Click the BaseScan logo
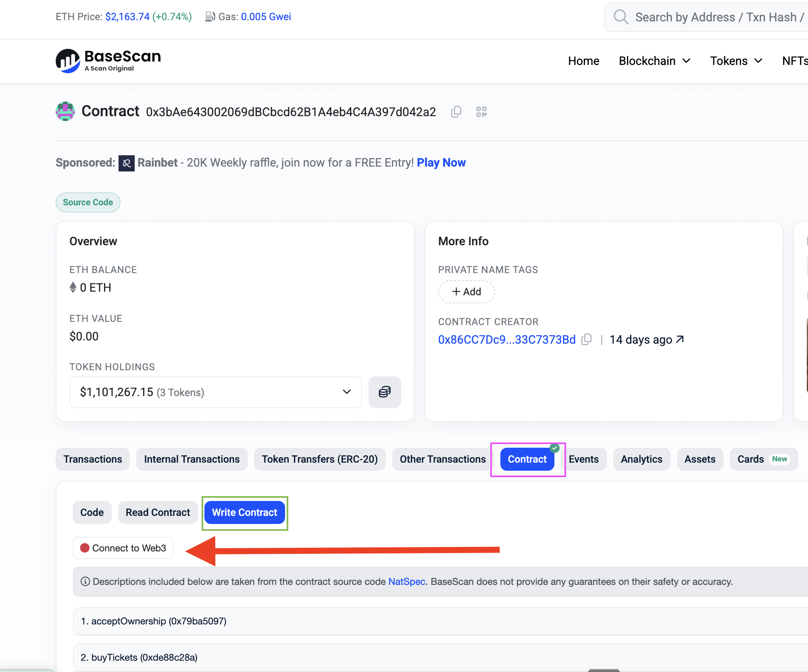 [108, 61]
